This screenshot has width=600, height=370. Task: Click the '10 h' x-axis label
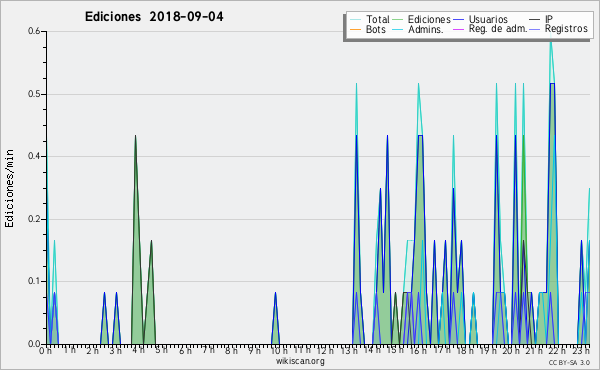(279, 350)
